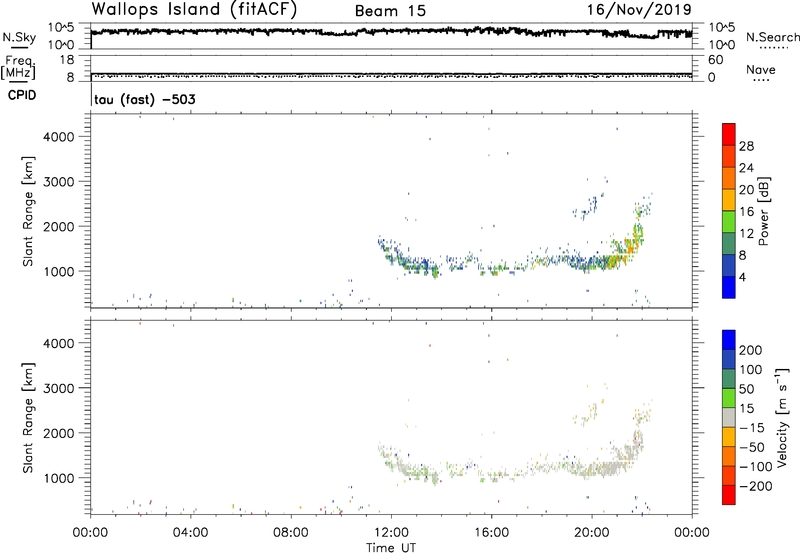Image resolution: width=800 pixels, height=554 pixels.
Task: Click the "1000" tick on power panel
Action: point(59,271)
